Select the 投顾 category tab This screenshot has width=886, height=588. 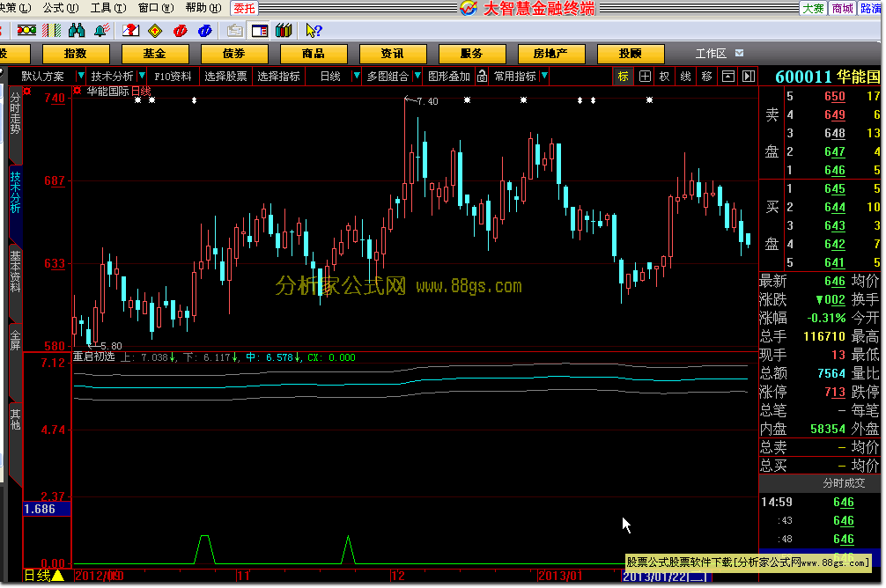coord(630,54)
